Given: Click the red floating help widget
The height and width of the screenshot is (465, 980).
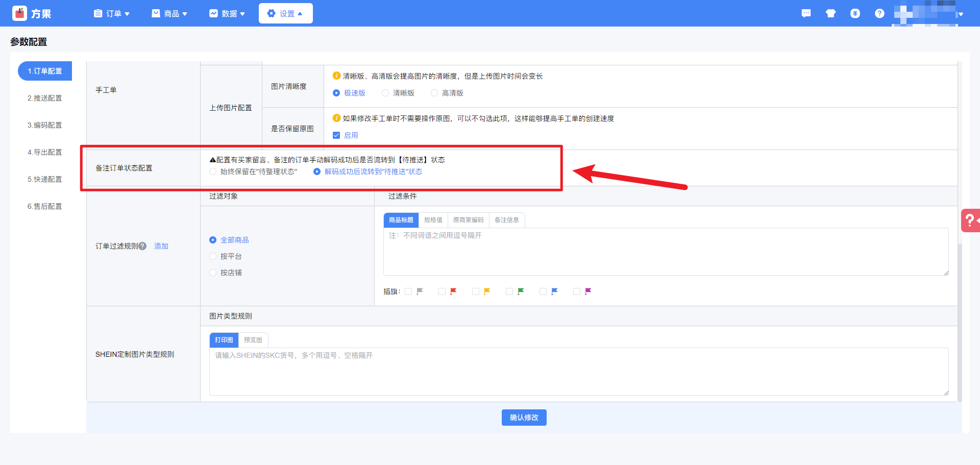Looking at the screenshot, I should tap(970, 221).
